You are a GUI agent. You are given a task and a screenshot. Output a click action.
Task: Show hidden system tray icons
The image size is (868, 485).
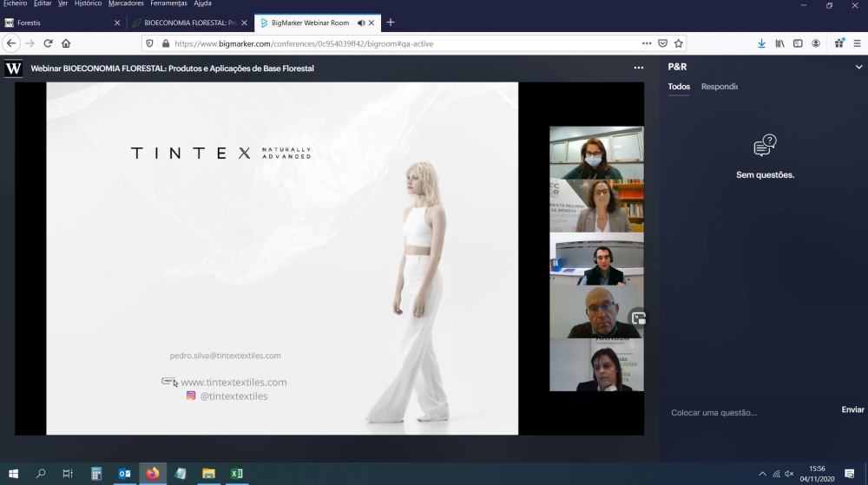click(x=762, y=474)
